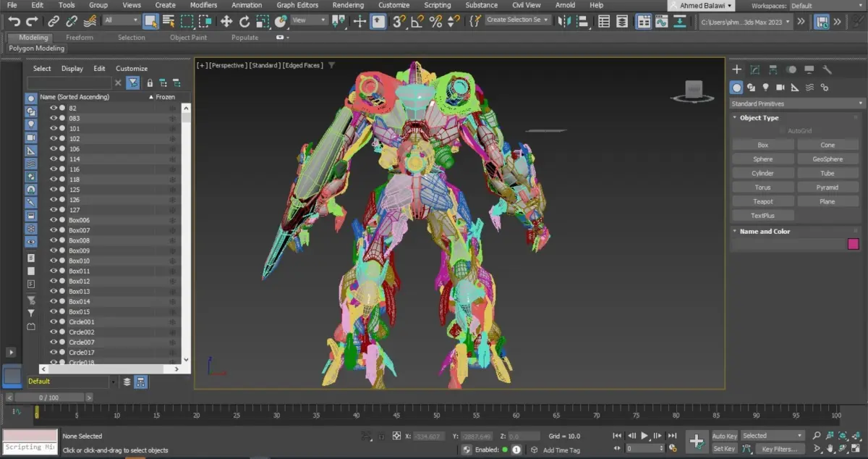Collapse the Object Type rollout
The height and width of the screenshot is (459, 868).
point(759,117)
